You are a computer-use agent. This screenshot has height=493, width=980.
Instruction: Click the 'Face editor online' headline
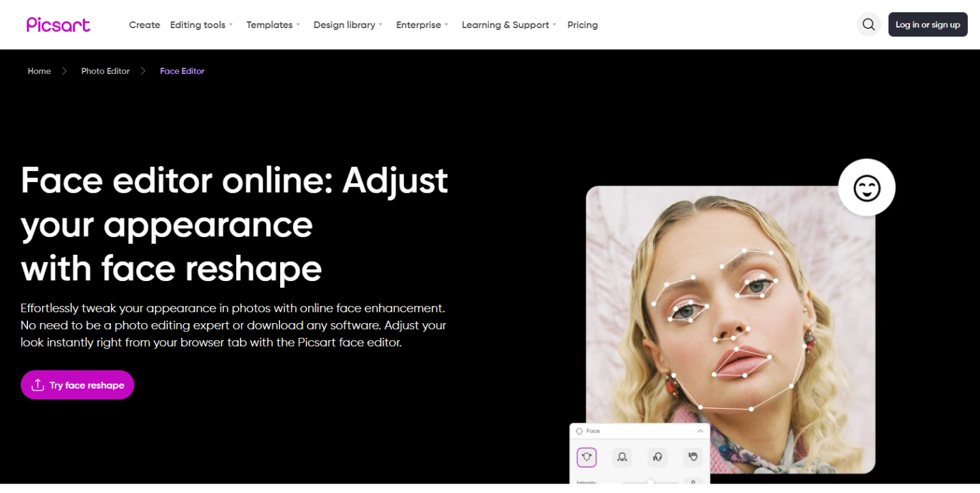point(234,224)
